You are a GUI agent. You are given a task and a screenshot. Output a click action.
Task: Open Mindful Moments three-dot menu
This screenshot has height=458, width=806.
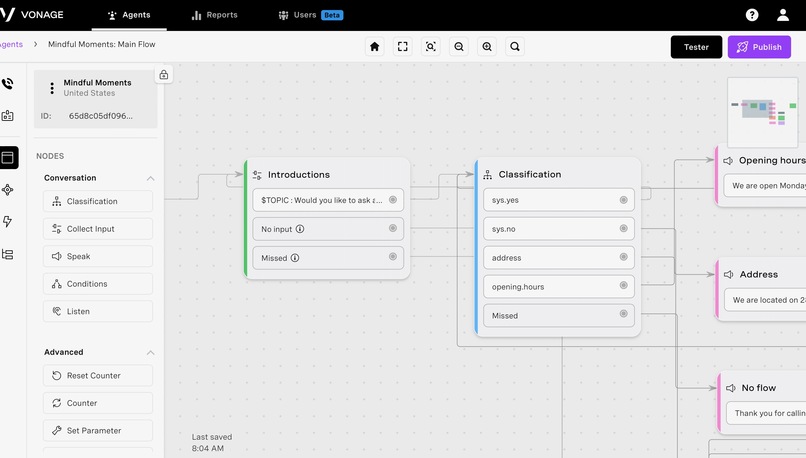[x=51, y=88]
